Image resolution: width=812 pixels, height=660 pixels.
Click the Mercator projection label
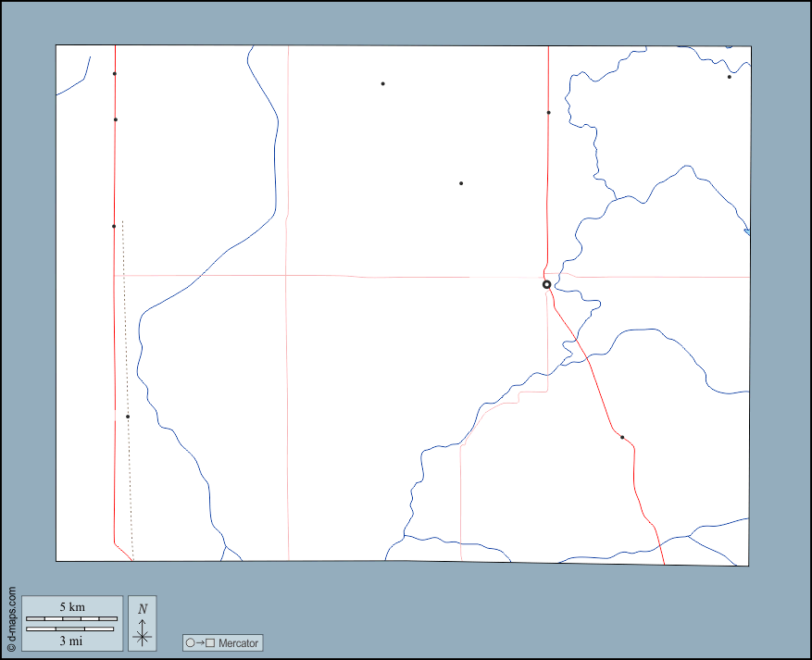click(239, 642)
